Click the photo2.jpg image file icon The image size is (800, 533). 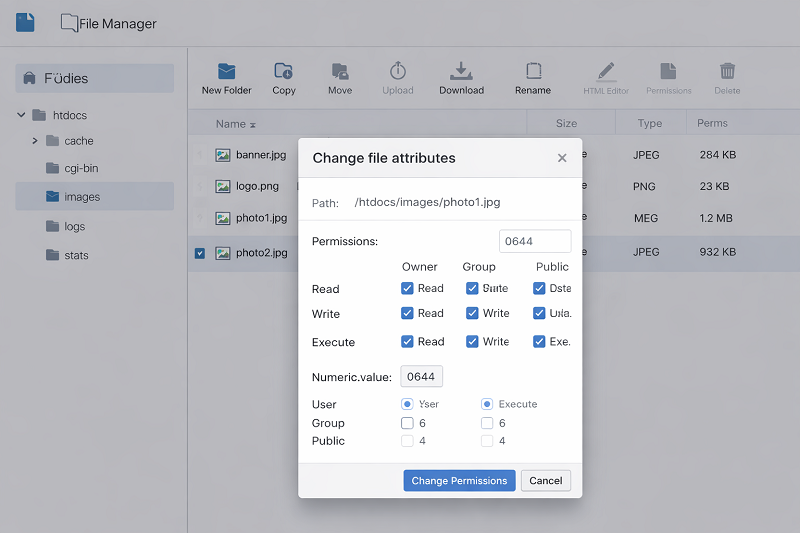pyautogui.click(x=222, y=253)
